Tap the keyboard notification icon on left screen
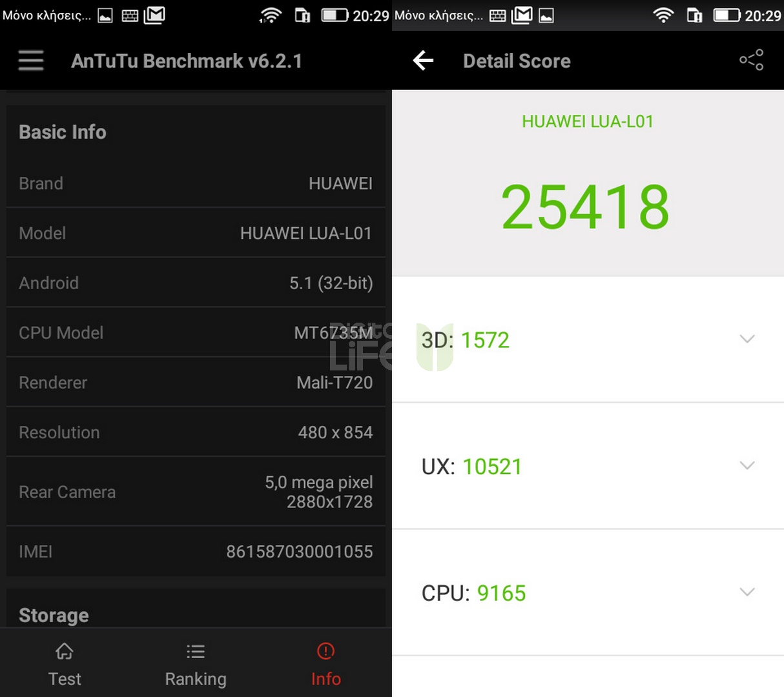The image size is (784, 697). 130,15
